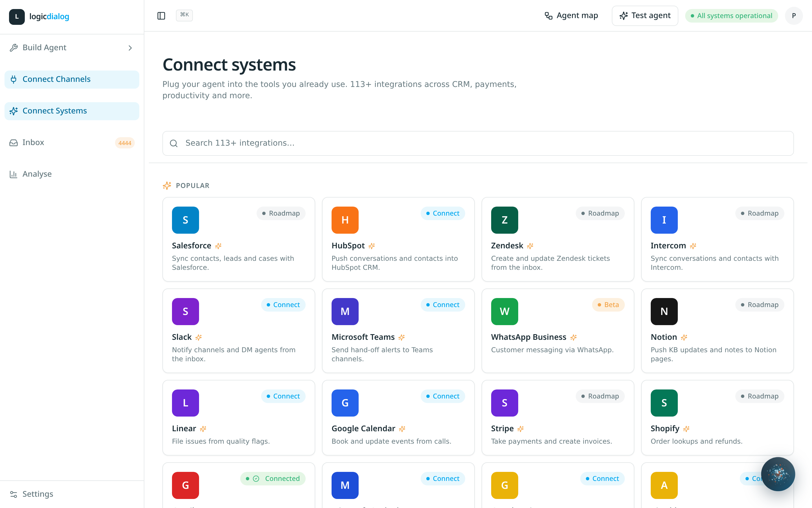Click the search magnifier icon
Image resolution: width=812 pixels, height=508 pixels.
[x=173, y=143]
